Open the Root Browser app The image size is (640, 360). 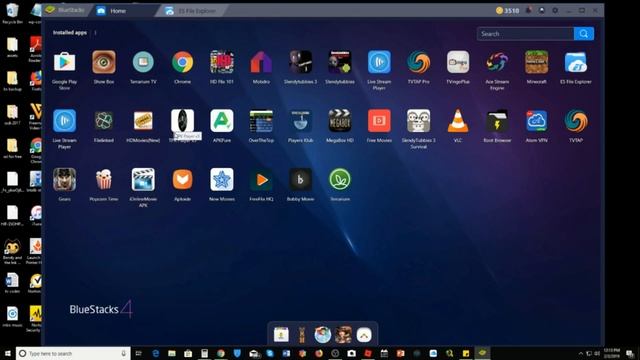pos(497,121)
